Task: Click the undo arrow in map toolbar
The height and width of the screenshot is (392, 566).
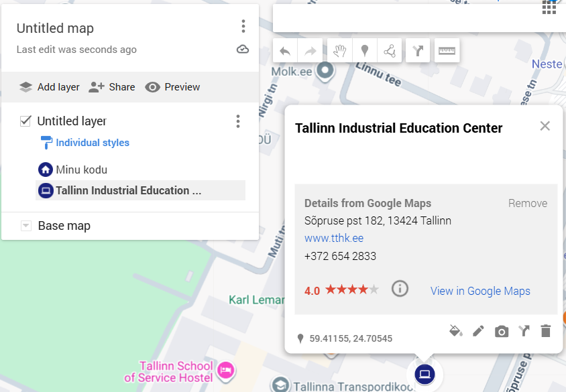Action: click(x=285, y=51)
